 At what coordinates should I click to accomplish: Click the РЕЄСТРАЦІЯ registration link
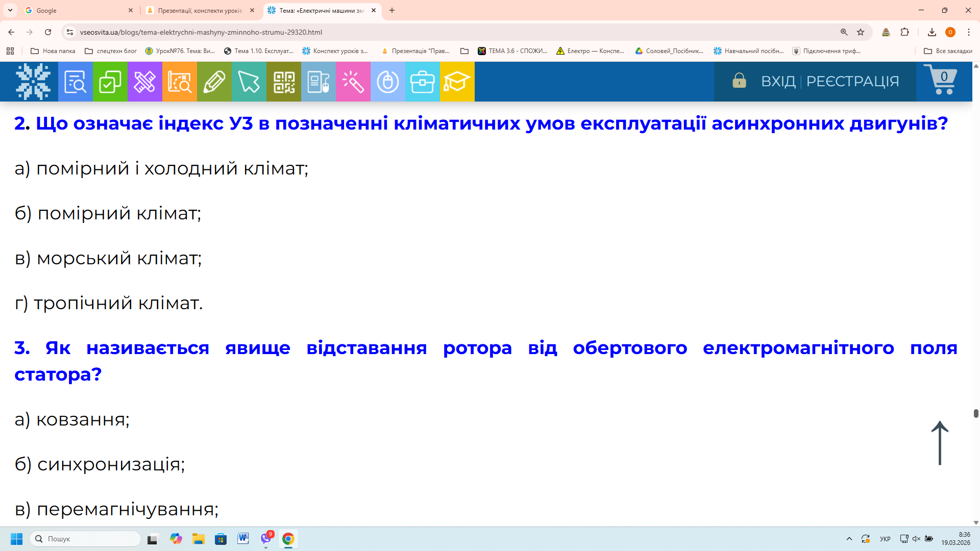[x=852, y=81]
